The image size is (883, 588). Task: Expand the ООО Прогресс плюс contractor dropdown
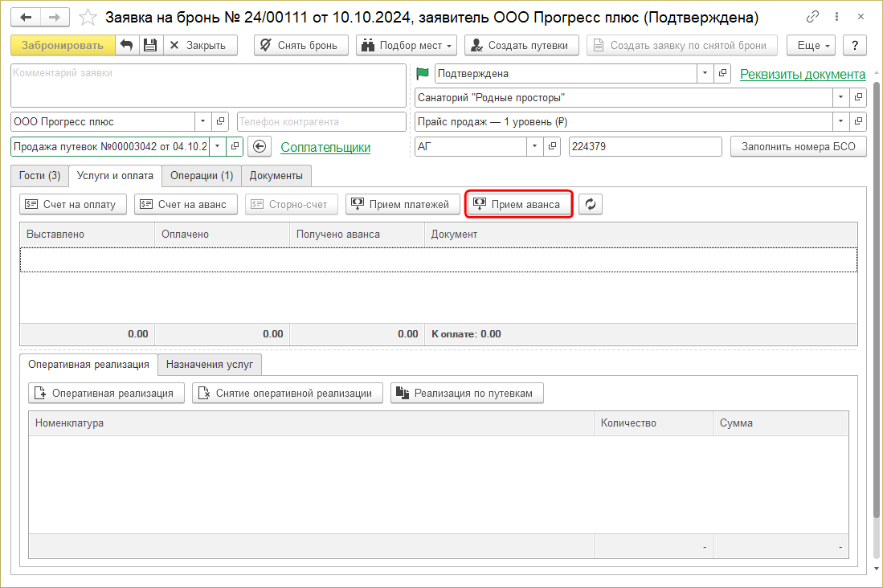click(x=202, y=121)
